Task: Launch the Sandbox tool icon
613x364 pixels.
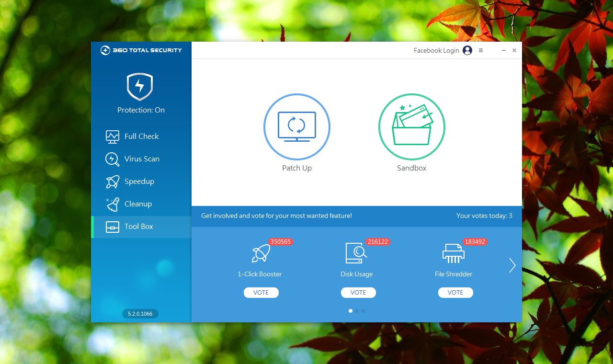Action: pos(412,126)
